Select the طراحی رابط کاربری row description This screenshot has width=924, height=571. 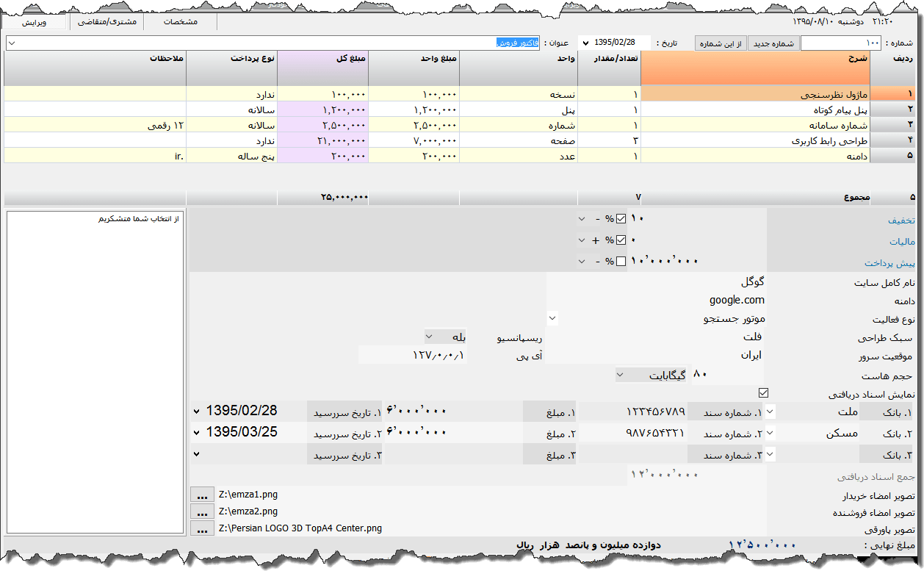[755, 140]
